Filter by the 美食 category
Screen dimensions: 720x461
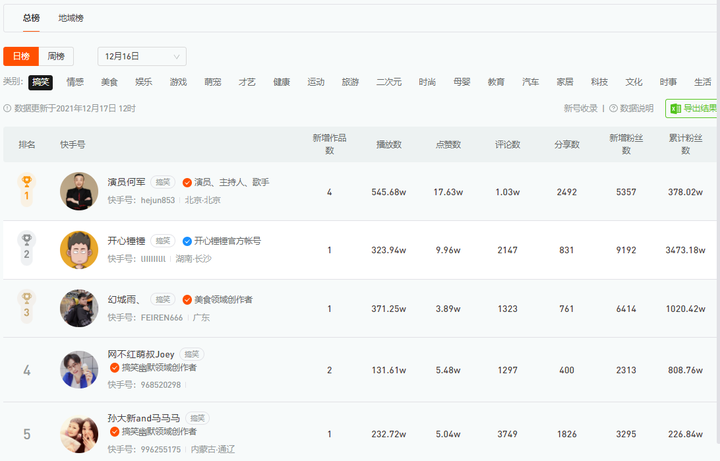coord(109,82)
